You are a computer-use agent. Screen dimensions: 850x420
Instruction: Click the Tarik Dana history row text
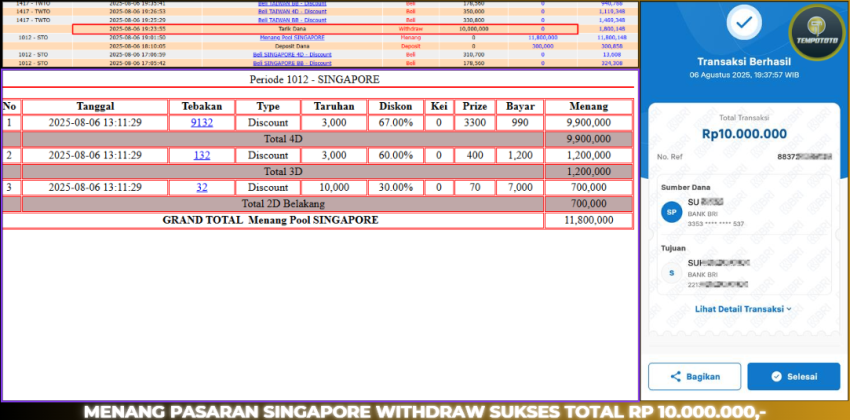tap(292, 29)
